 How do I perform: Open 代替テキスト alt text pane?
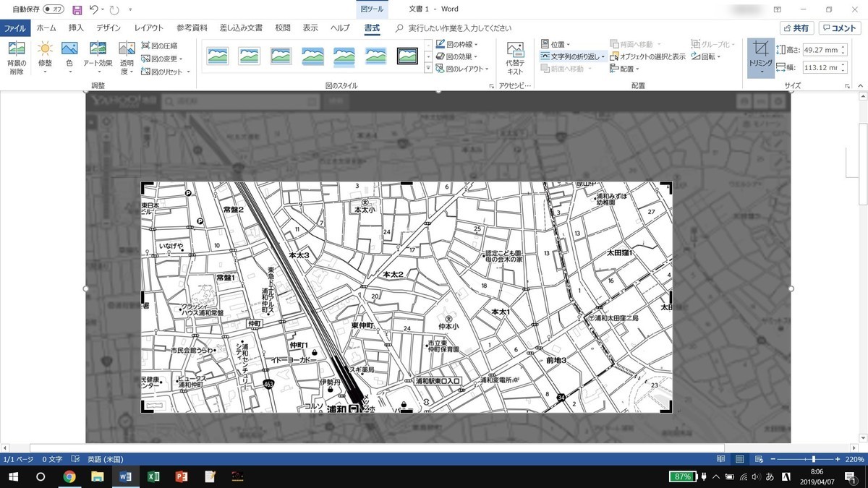(x=515, y=59)
